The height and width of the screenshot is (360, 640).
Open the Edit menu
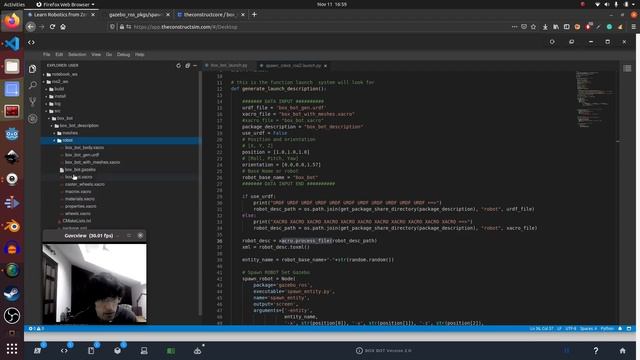59,54
